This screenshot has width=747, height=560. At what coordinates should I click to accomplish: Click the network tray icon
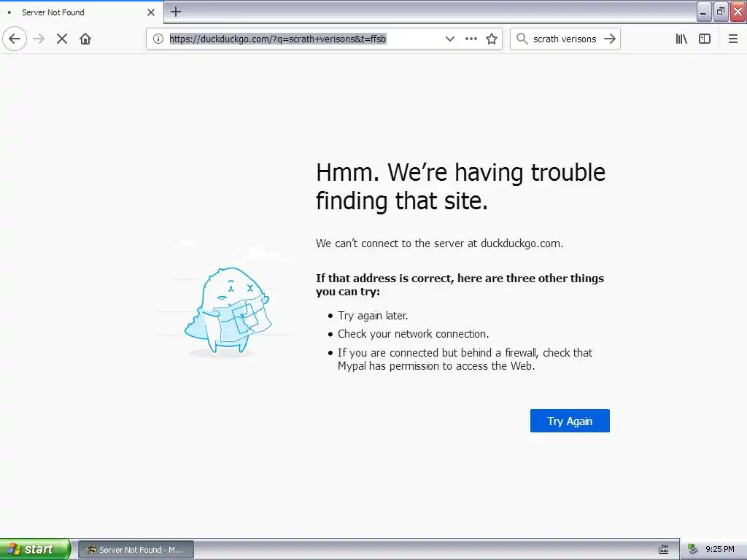693,550
